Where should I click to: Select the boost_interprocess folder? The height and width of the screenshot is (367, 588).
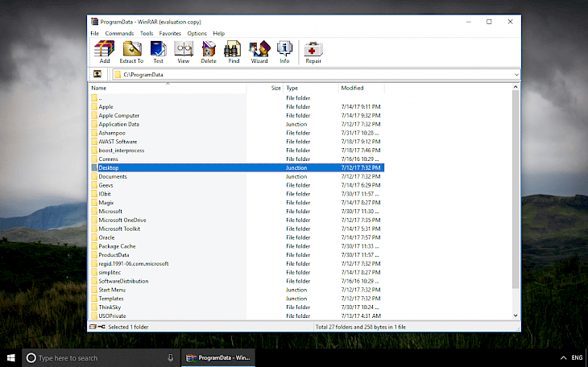(237, 151)
